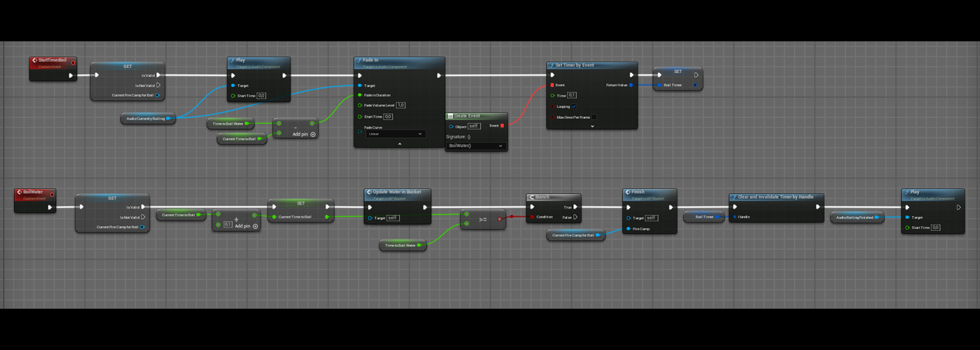Select the Audio Currently Boiling variable node
The image size is (980, 350).
146,119
